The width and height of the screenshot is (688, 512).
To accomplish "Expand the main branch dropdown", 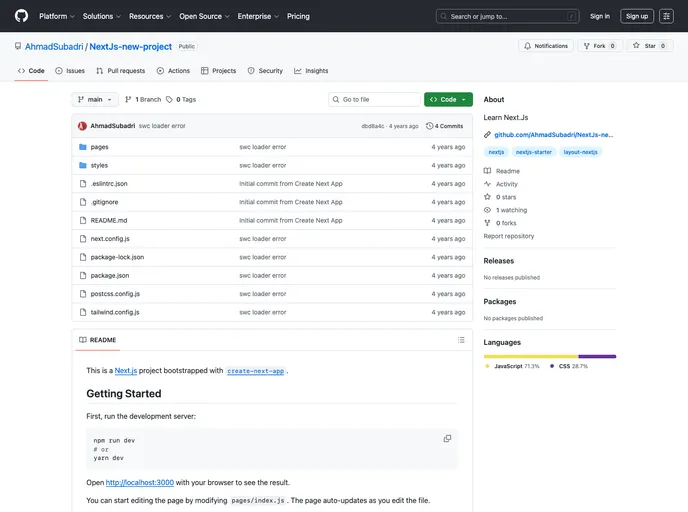I will 95,100.
